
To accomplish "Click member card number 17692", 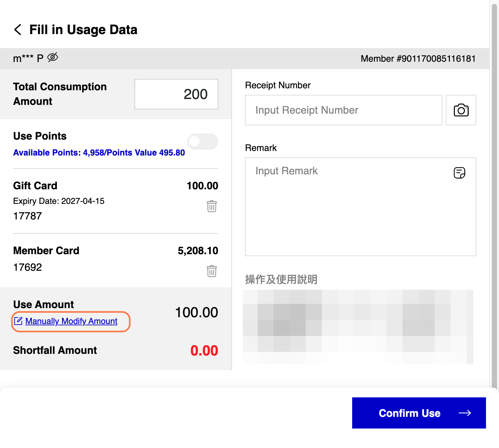I will (28, 267).
